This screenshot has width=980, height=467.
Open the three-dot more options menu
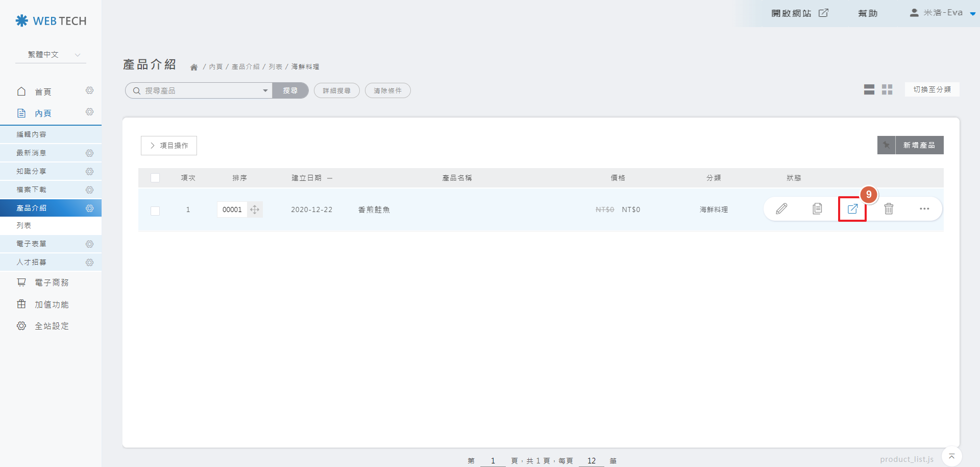tap(924, 208)
